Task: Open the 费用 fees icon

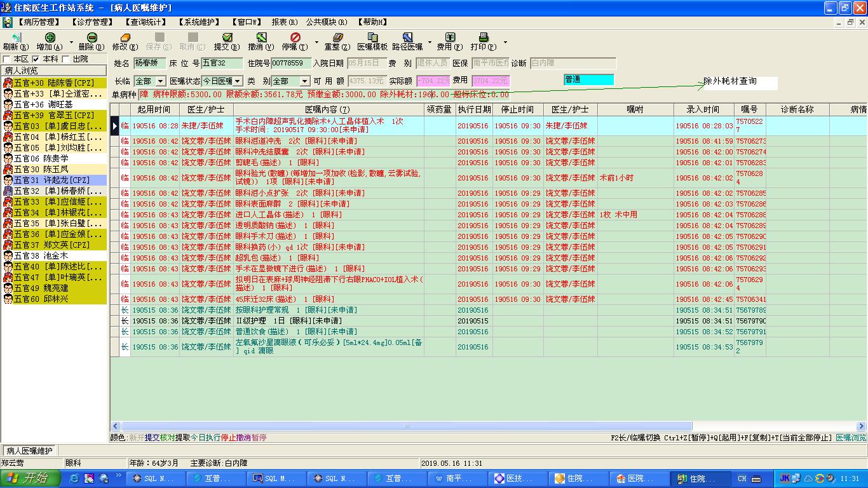Action: pos(449,37)
